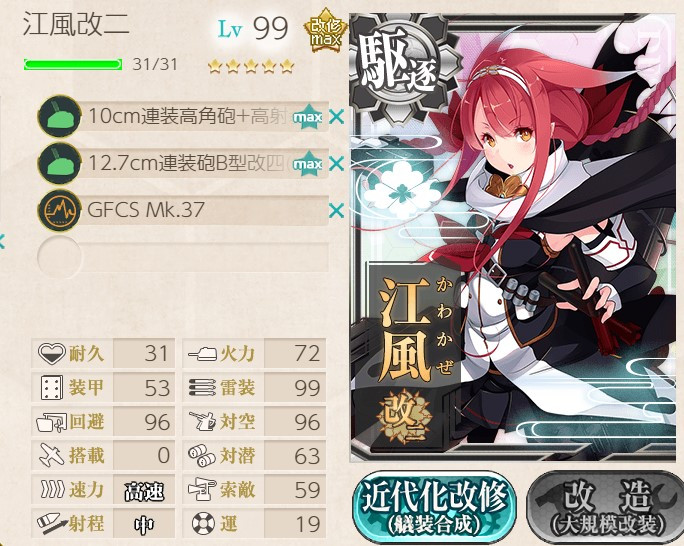684x546 pixels.
Task: Click the 改修max gold star badge
Action: 325,31
